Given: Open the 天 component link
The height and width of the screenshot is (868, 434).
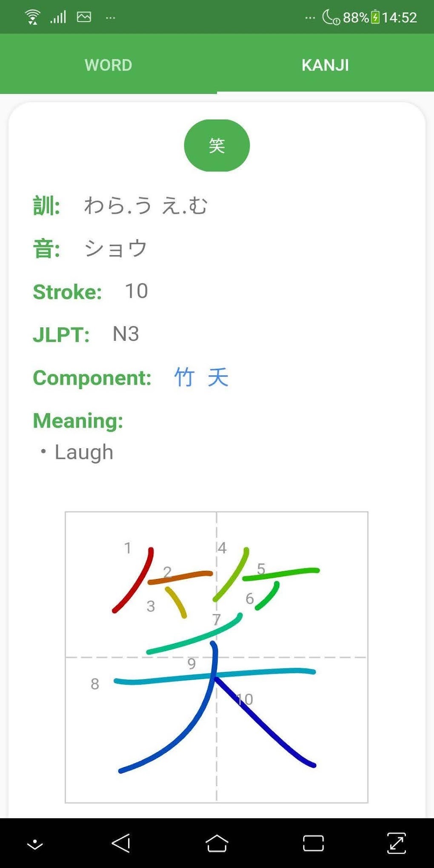Looking at the screenshot, I should 218,377.
